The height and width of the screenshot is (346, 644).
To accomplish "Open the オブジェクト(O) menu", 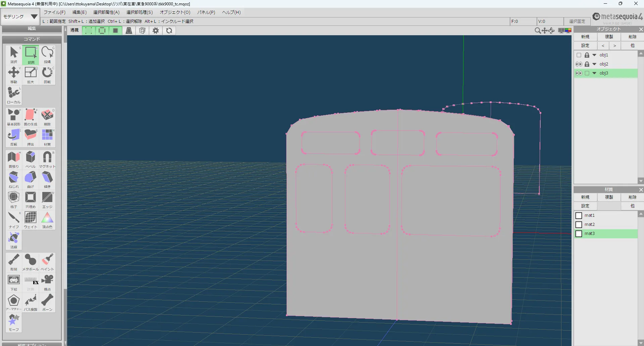I will (175, 12).
